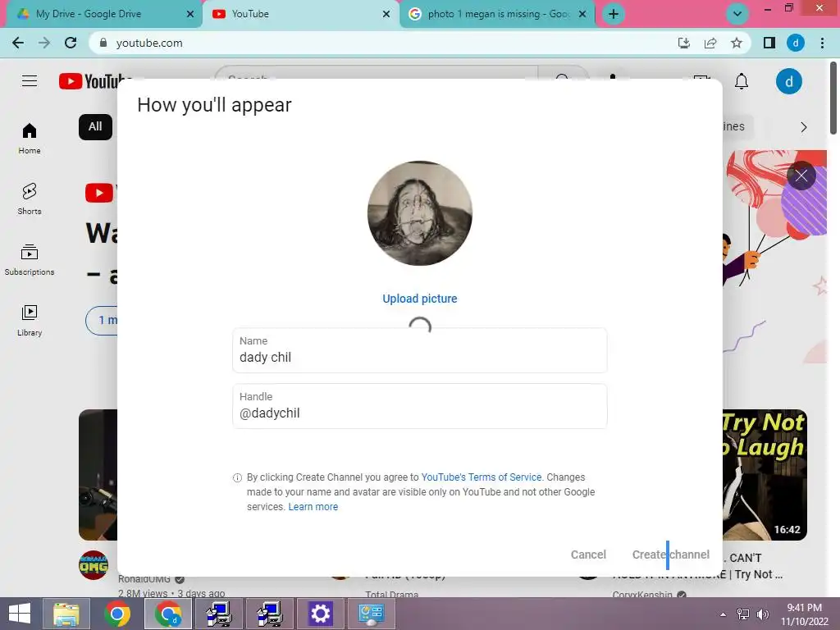Open the Chrome profile avatar

[796, 43]
